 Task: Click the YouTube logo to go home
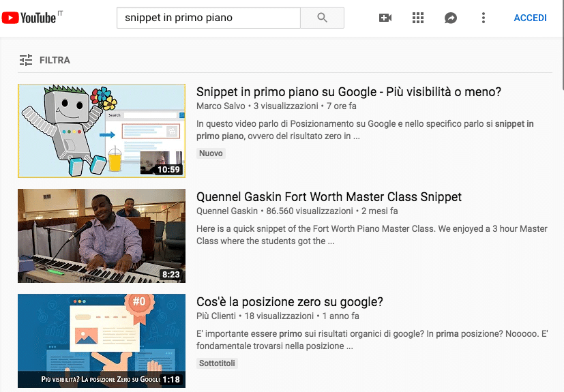click(29, 18)
